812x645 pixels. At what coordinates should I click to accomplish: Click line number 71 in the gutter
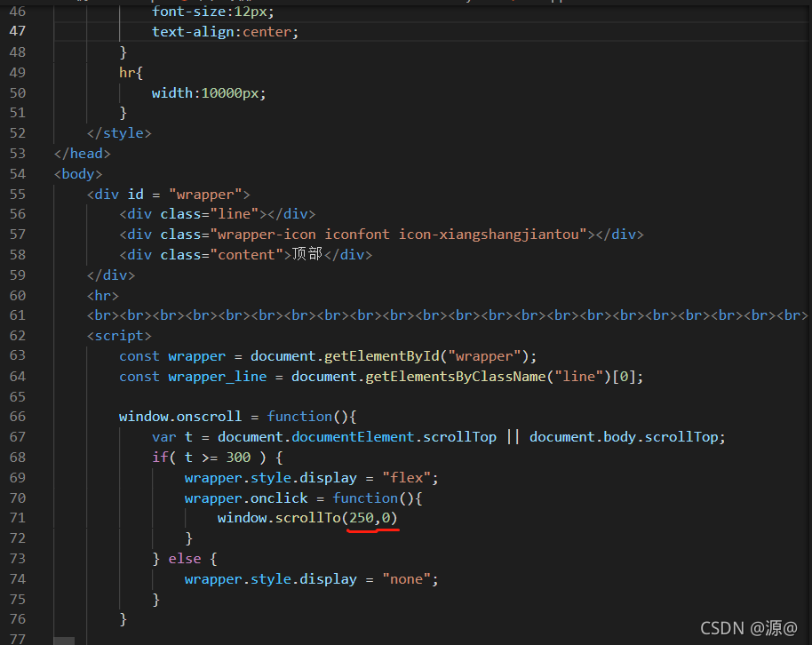tap(17, 518)
